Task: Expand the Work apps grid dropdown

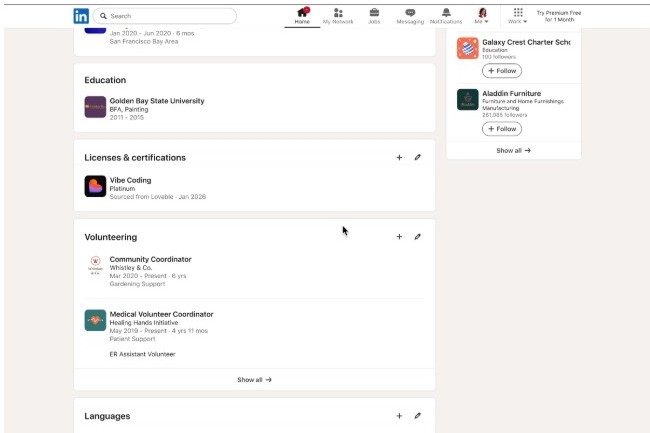Action: [518, 16]
